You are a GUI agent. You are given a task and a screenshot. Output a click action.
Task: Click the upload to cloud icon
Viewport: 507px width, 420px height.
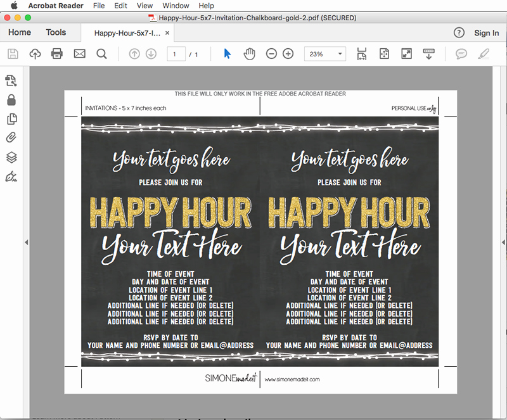[35, 54]
